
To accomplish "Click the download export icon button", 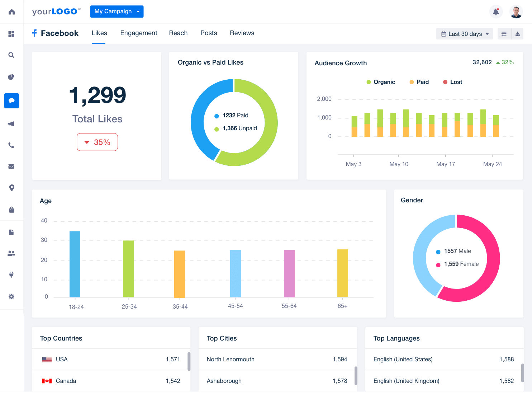I will coord(517,34).
